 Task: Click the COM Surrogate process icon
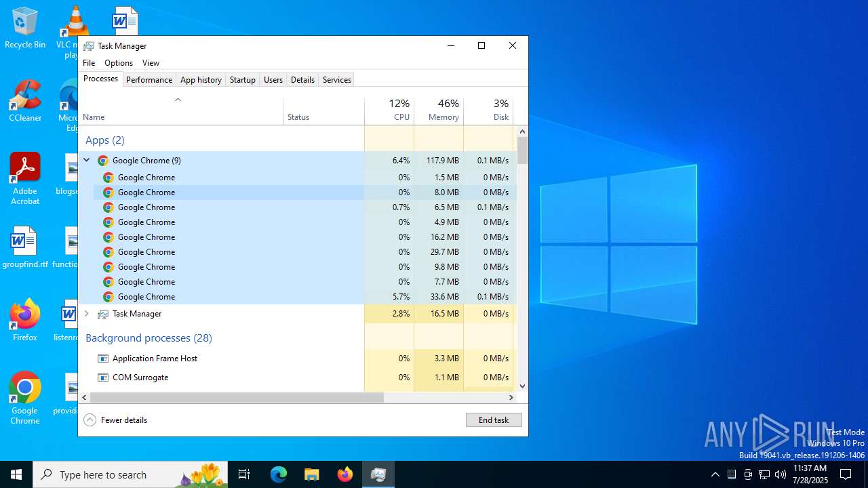click(103, 378)
